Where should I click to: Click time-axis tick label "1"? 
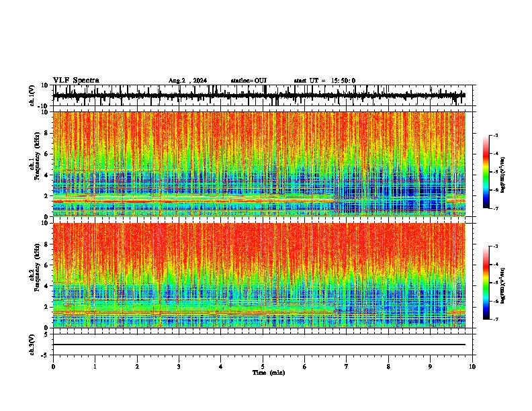tap(95, 367)
